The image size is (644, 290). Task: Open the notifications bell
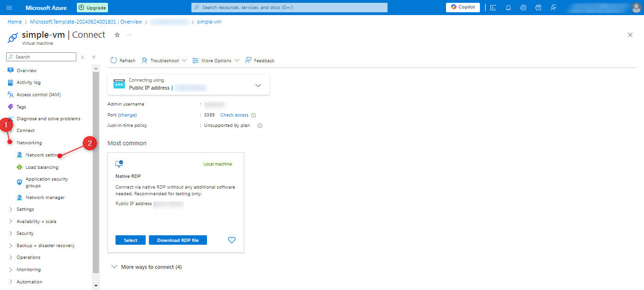pyautogui.click(x=508, y=8)
